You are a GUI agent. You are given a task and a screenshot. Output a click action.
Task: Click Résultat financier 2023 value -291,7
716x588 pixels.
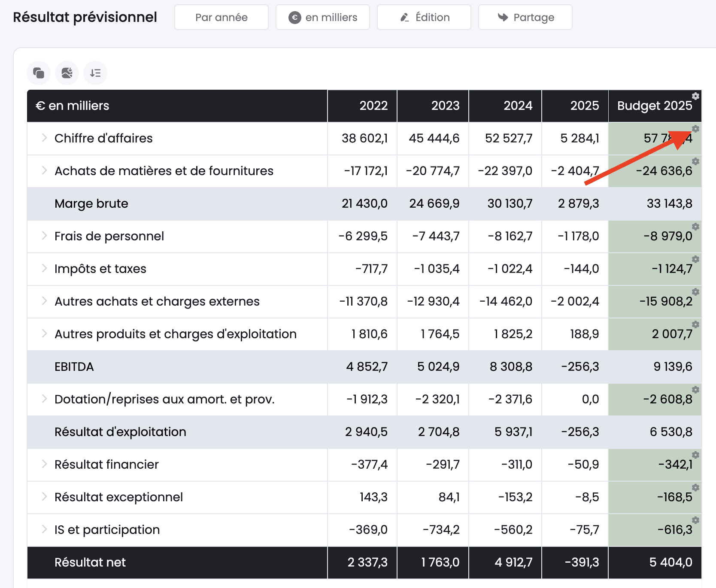tap(443, 464)
